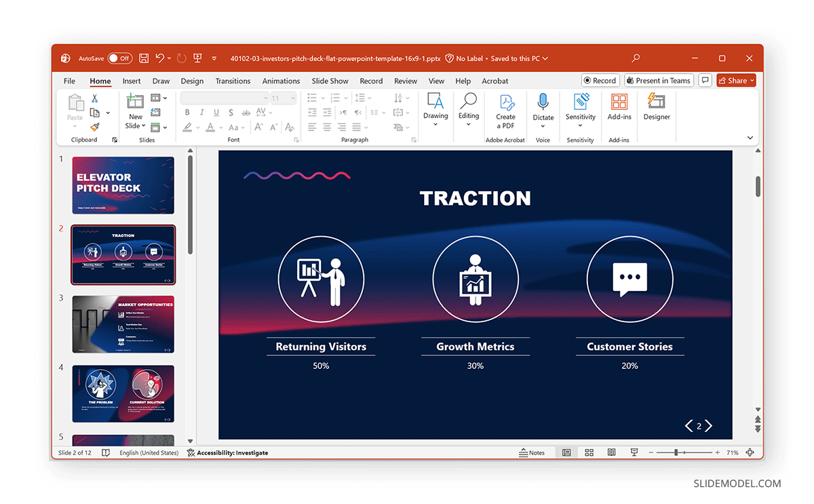Open the Search magnifier in title bar

[636, 58]
